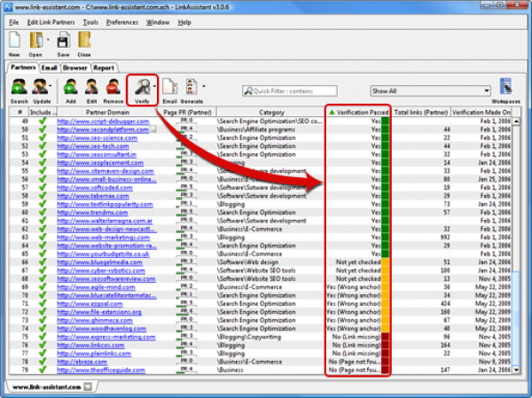Screen dimensions: 532x398
Task: Toggle the Include checkmark for www.theofficeguide.com
Action: coord(42,369)
